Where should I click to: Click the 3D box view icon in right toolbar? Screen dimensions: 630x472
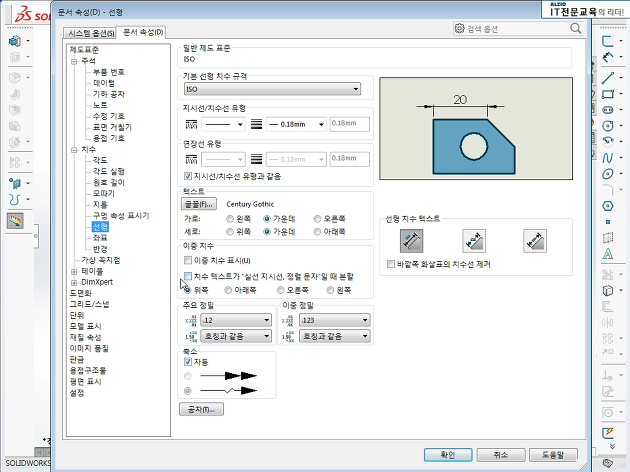(x=608, y=290)
